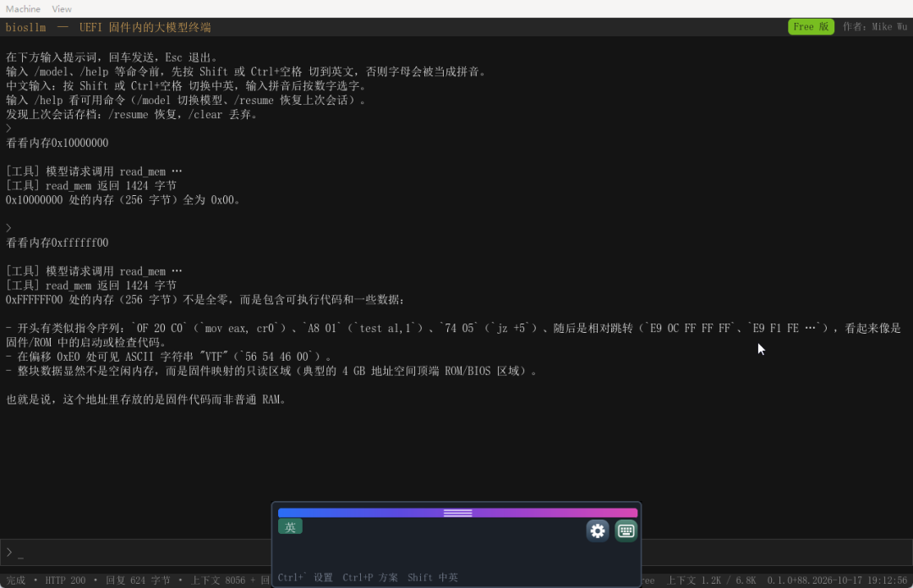
Task: Grab the IME panel's gradient drag handle
Action: coord(457,512)
